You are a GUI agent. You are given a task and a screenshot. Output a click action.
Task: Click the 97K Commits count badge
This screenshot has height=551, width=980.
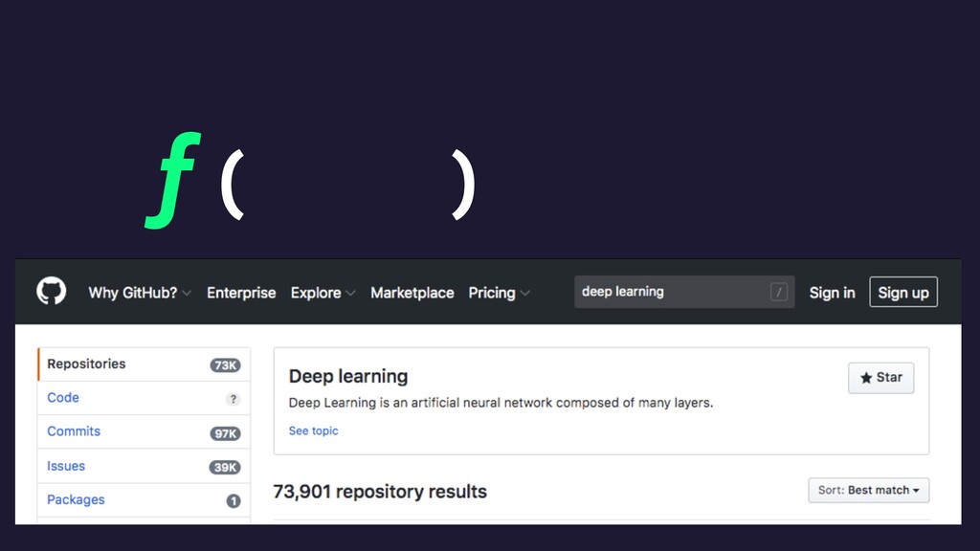pyautogui.click(x=225, y=433)
